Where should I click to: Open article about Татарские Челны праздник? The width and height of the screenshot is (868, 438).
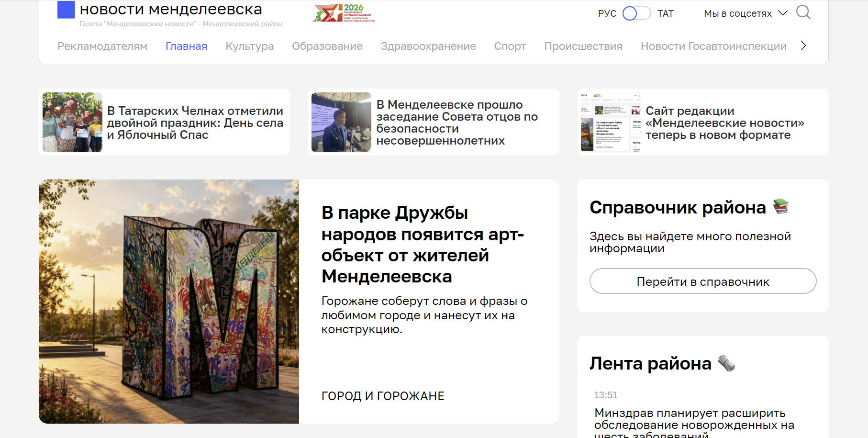point(195,123)
